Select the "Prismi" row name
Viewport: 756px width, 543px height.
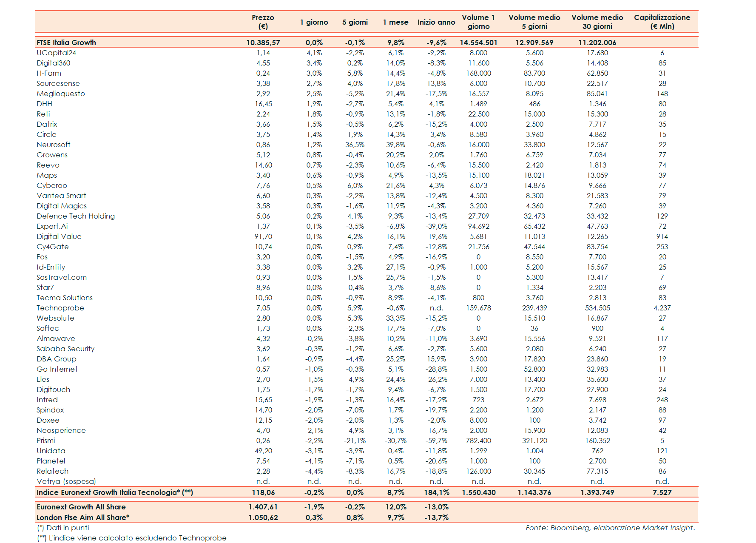(x=46, y=441)
